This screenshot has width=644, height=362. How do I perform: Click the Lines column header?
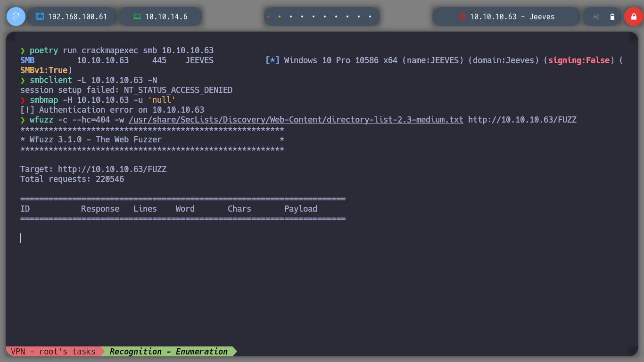tap(145, 209)
